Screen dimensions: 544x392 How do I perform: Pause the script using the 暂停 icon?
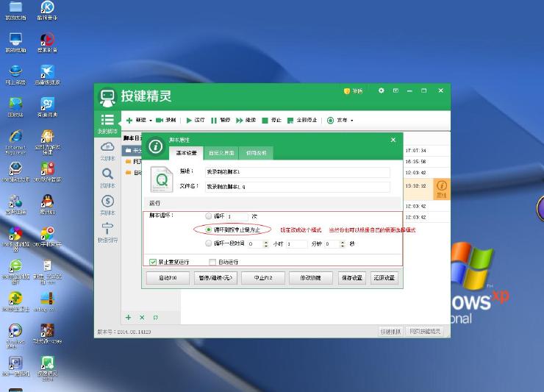click(x=214, y=120)
